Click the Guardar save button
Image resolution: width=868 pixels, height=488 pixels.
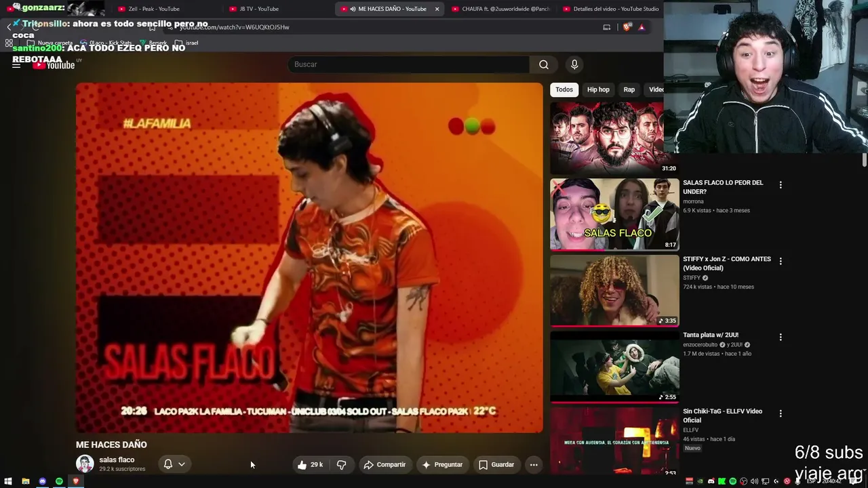[496, 465]
